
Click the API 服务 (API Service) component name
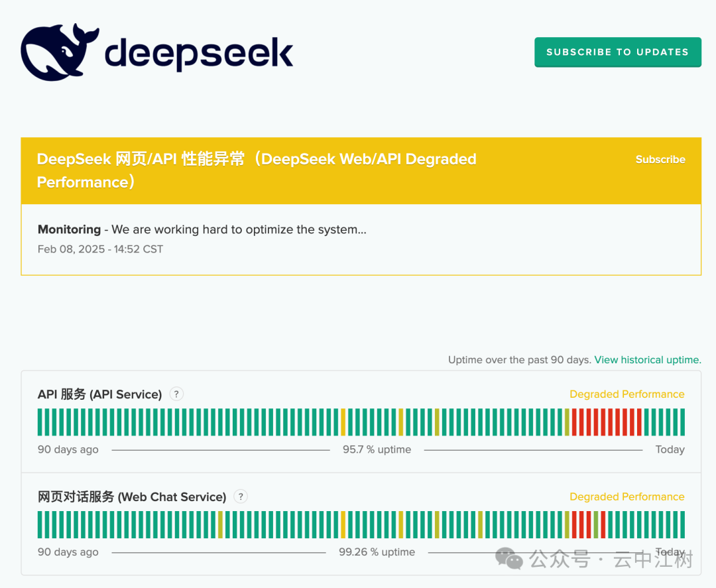99,394
